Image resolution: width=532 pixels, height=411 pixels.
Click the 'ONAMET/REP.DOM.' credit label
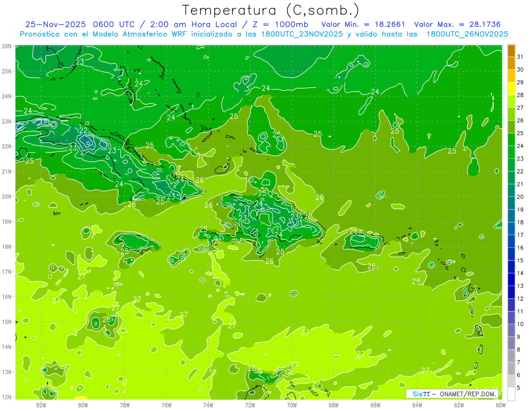(x=468, y=394)
